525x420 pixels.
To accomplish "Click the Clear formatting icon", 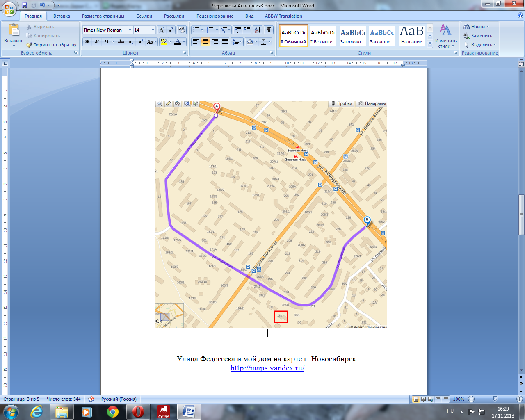I will (x=182, y=30).
